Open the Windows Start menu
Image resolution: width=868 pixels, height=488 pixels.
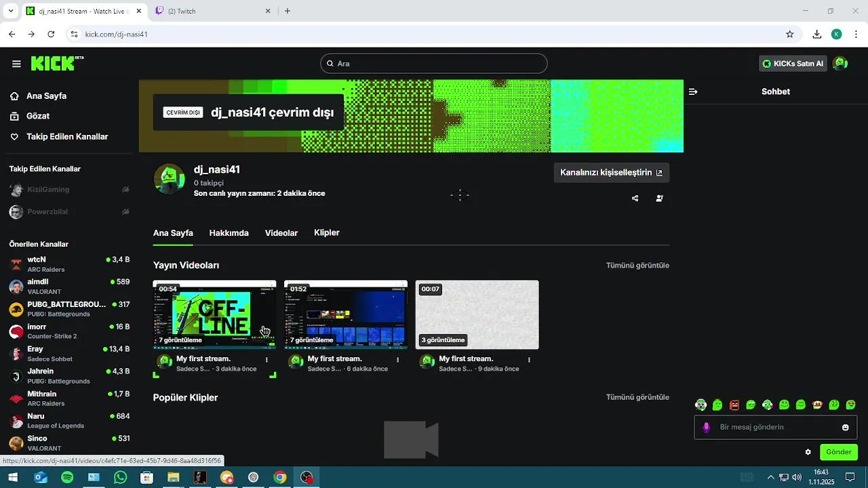(12, 477)
